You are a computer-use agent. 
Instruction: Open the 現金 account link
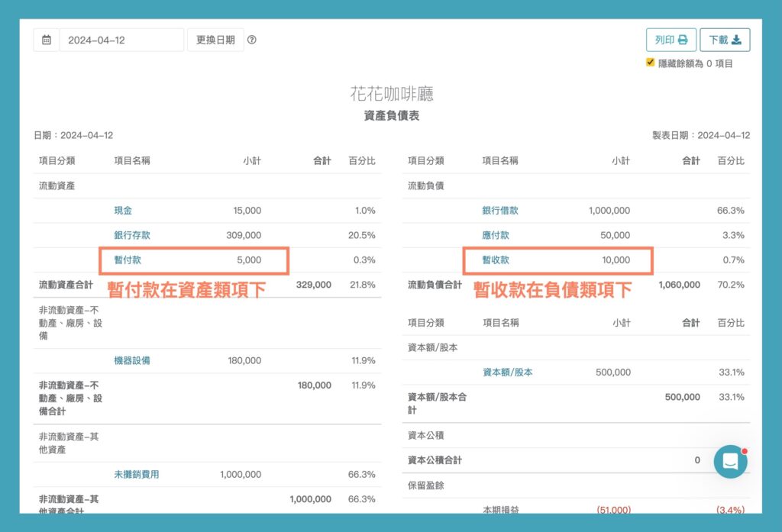click(123, 211)
